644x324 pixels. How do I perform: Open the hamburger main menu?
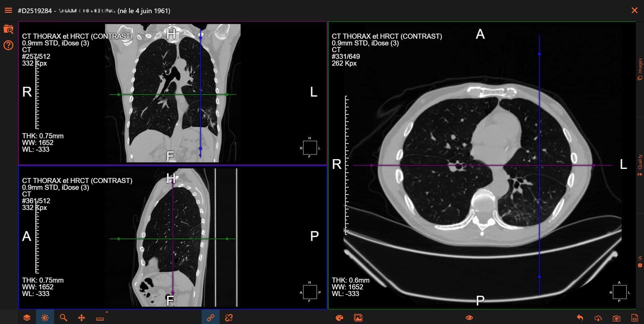click(8, 10)
